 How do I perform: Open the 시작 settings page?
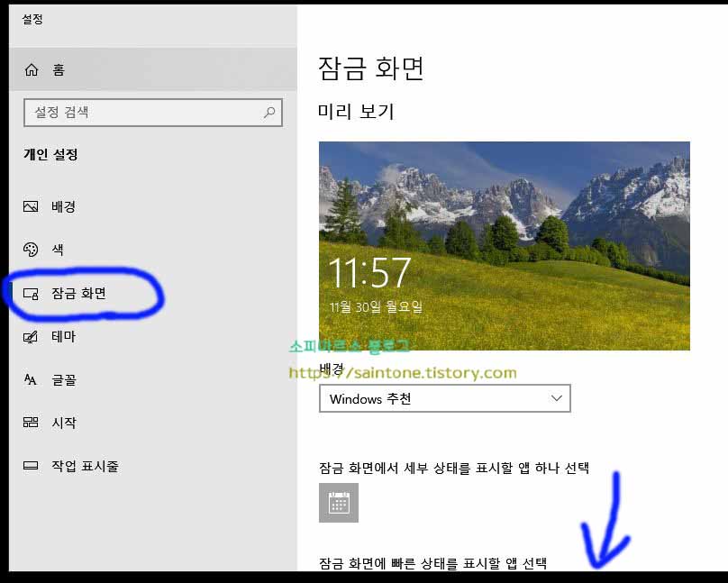tap(64, 423)
